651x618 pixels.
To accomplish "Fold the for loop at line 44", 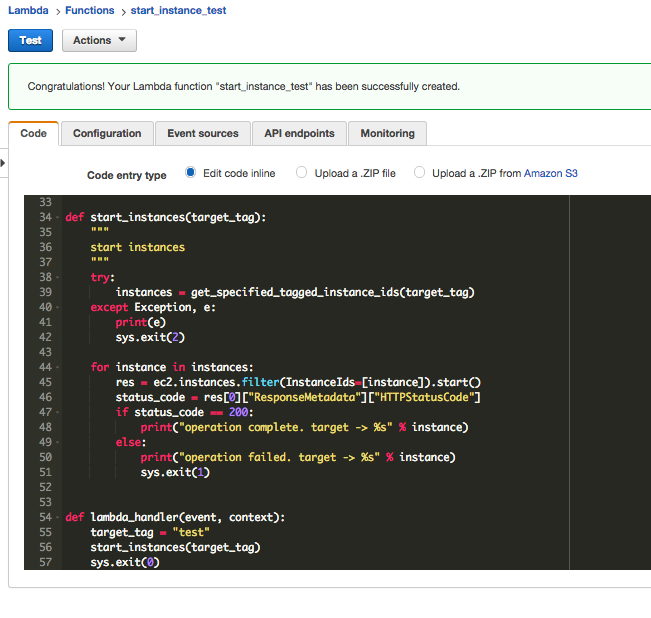I will tap(56, 367).
